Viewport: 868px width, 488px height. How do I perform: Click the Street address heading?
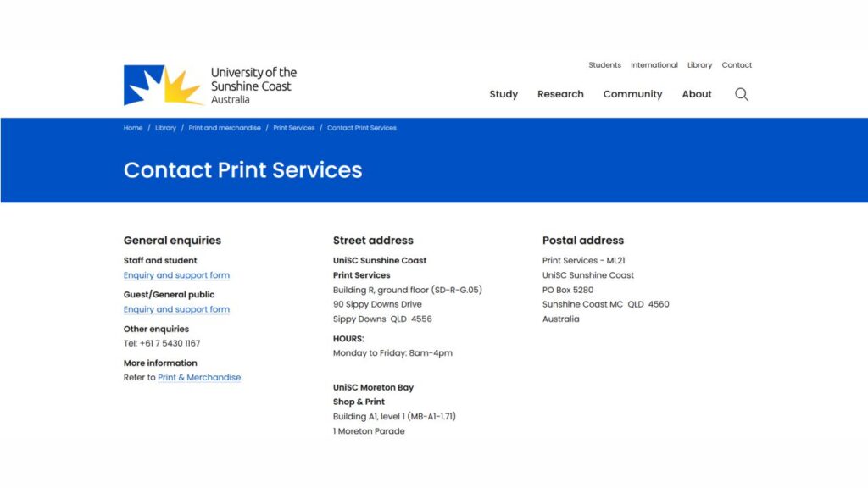[373, 240]
